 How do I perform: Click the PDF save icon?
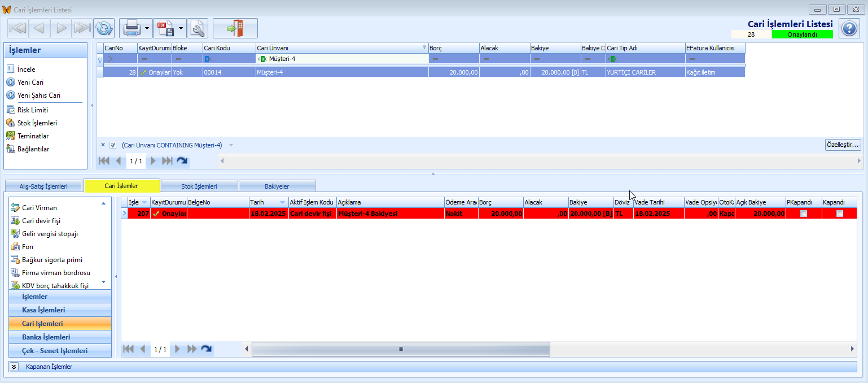tap(165, 28)
